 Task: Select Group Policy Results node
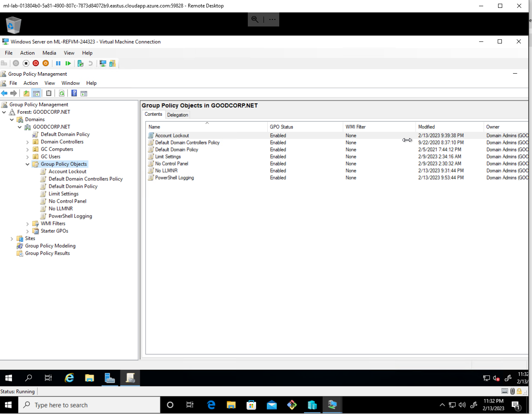47,254
